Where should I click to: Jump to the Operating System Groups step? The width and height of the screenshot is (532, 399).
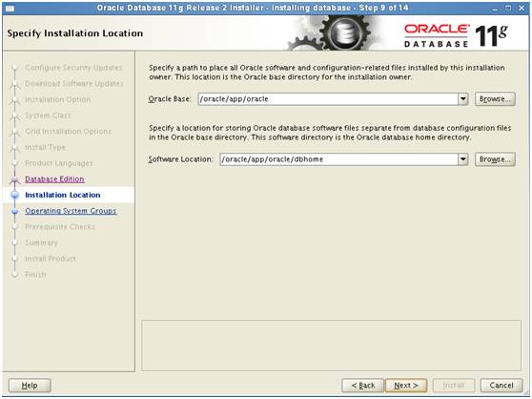click(71, 211)
